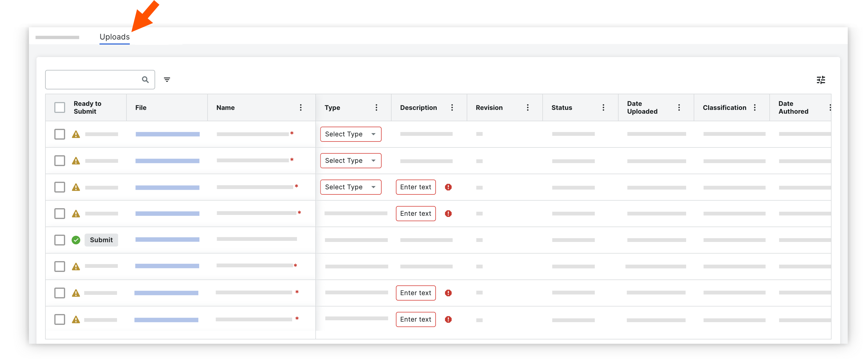Click green checkmark ready icon

(x=76, y=240)
